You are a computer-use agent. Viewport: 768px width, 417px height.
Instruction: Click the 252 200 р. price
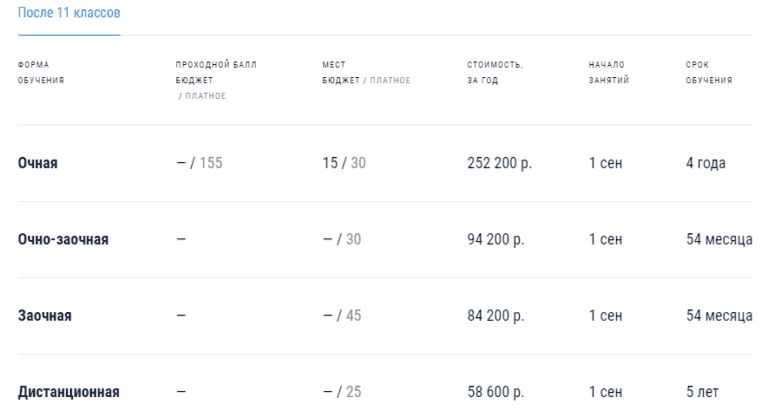pyautogui.click(x=498, y=163)
